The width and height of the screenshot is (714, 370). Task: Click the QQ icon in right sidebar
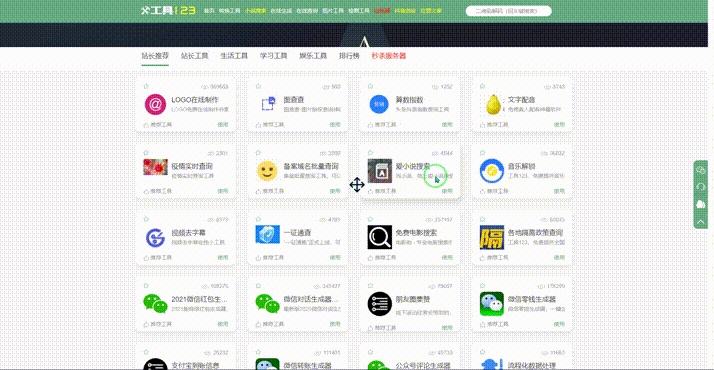coord(701,204)
